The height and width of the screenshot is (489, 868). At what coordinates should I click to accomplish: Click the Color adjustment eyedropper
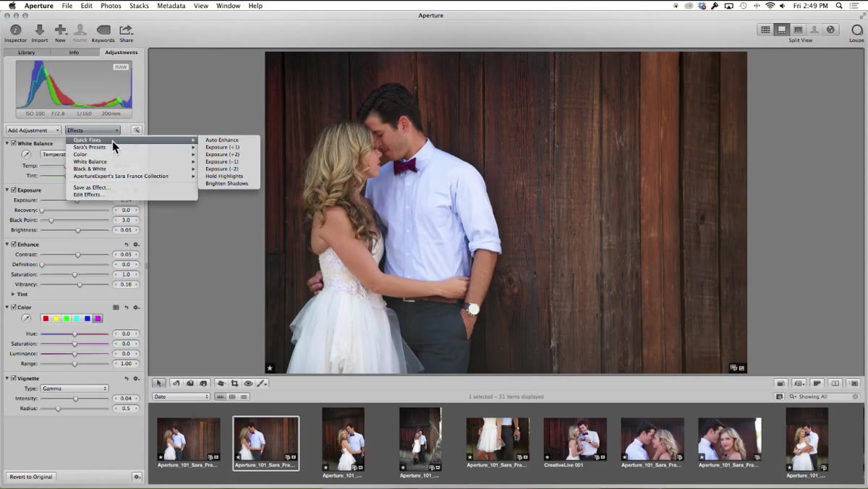coord(26,318)
